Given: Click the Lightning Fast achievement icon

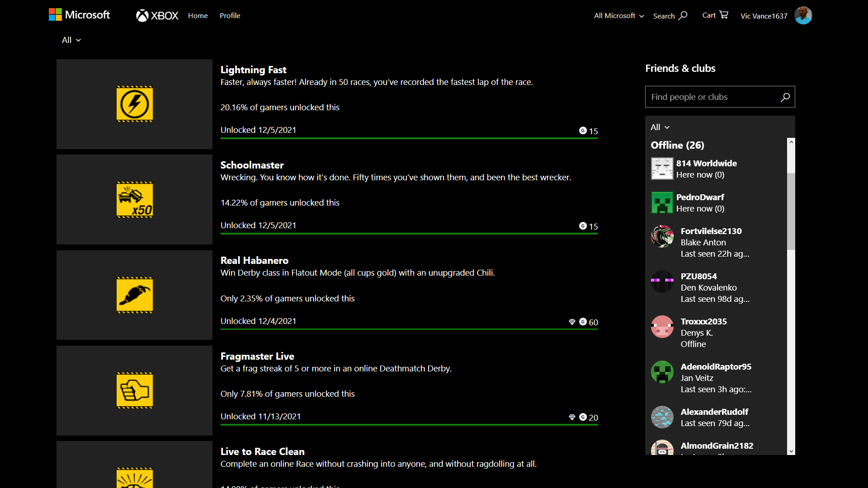Looking at the screenshot, I should (x=135, y=104).
